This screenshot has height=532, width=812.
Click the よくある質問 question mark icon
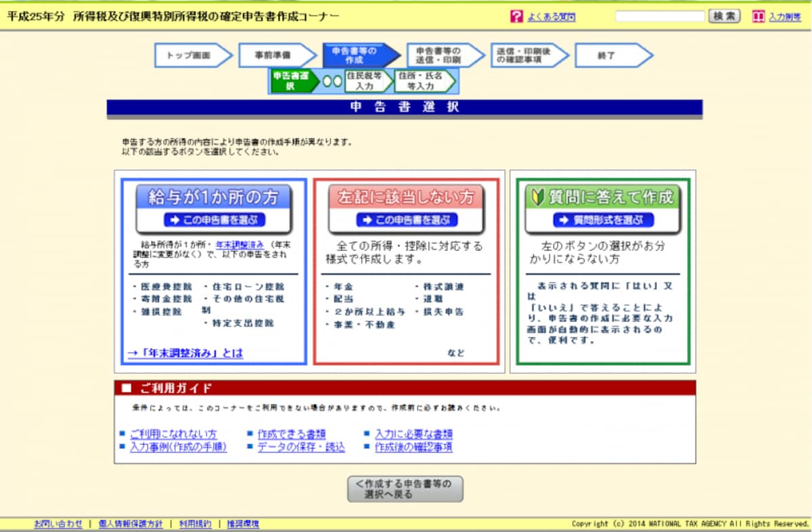[x=517, y=16]
